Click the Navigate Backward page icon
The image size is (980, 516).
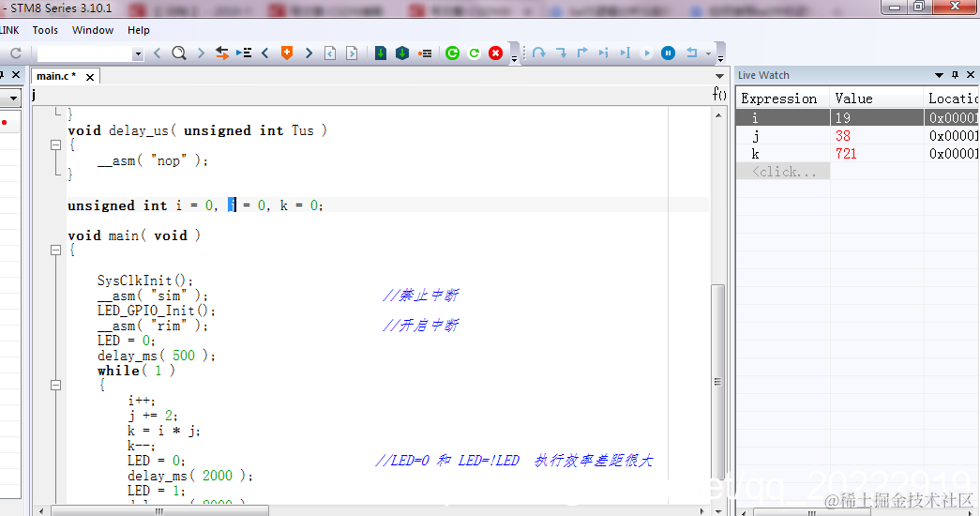click(x=330, y=53)
